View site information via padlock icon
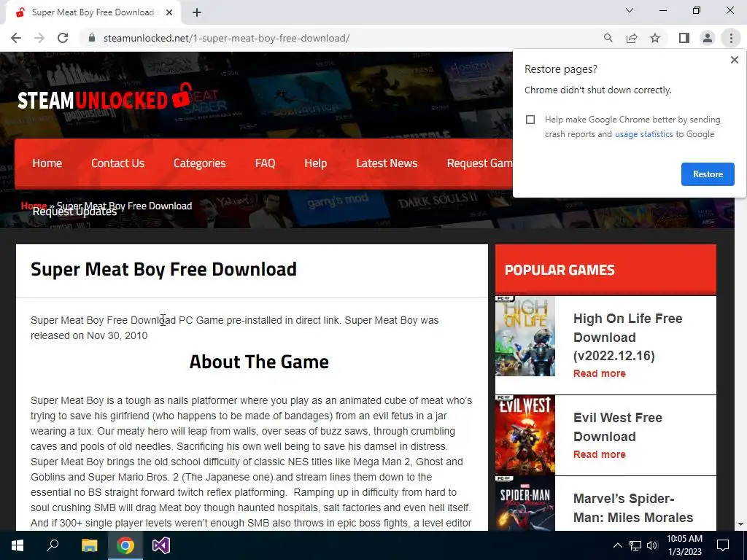Image resolution: width=747 pixels, height=560 pixels. [92, 38]
